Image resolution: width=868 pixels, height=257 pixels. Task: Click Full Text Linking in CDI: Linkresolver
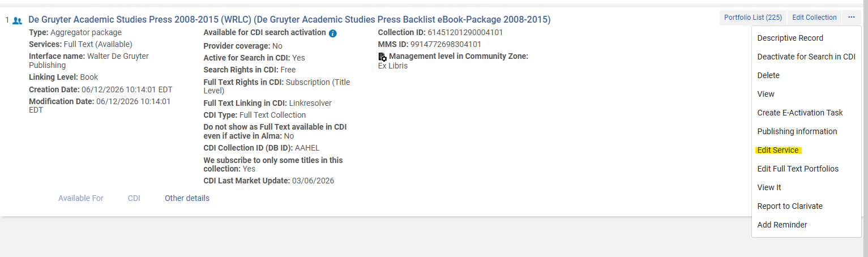268,103
